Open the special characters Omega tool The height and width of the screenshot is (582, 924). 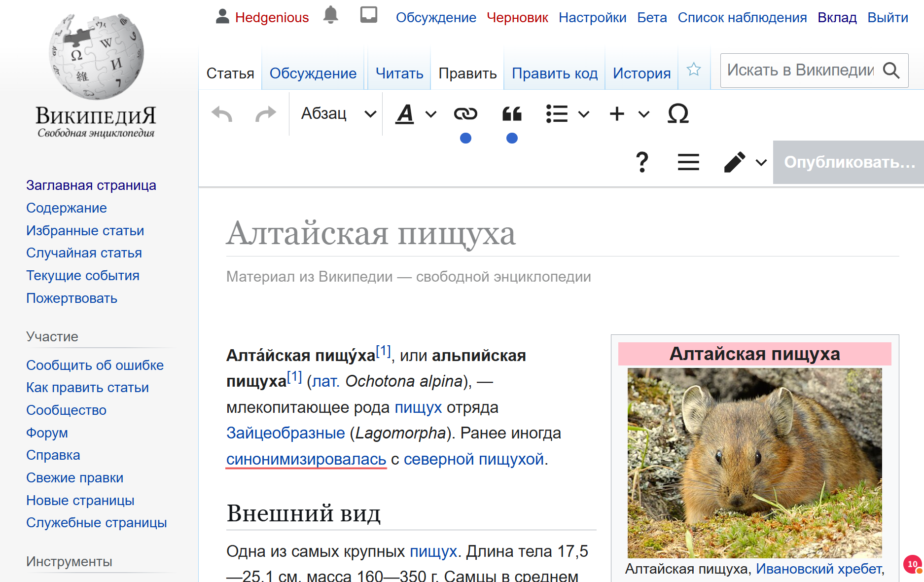point(677,114)
